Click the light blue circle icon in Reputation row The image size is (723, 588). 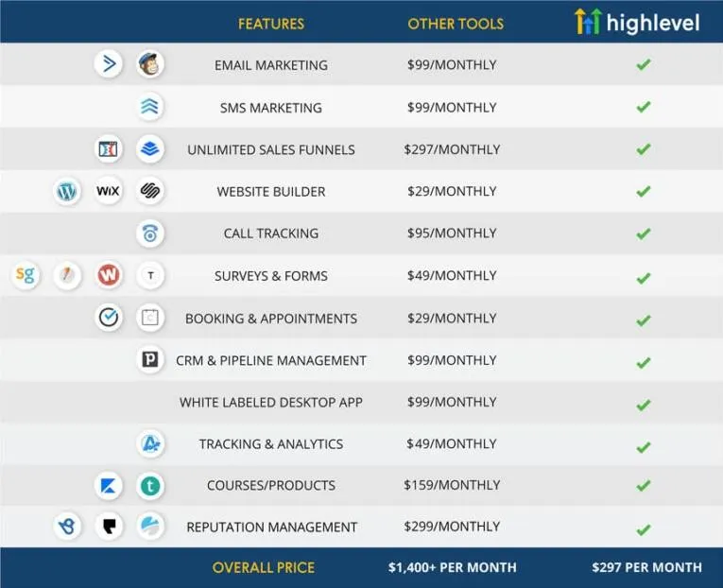150,527
